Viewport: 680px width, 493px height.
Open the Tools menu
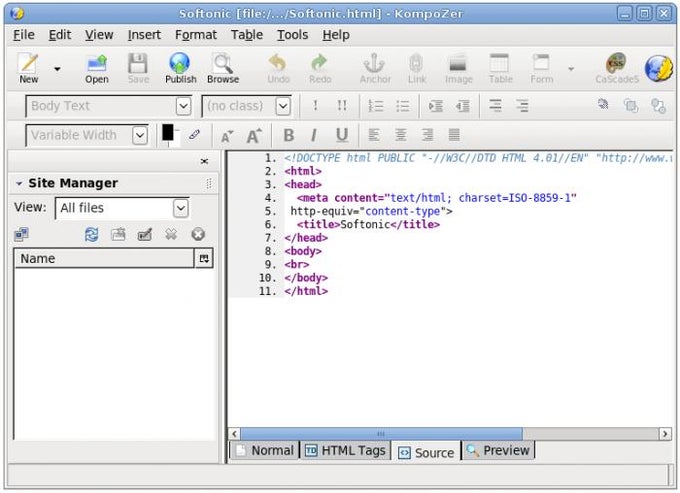[x=292, y=35]
